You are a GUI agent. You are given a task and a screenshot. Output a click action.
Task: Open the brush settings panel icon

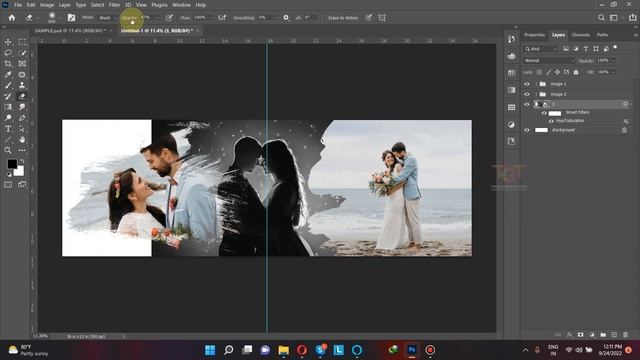(71, 18)
